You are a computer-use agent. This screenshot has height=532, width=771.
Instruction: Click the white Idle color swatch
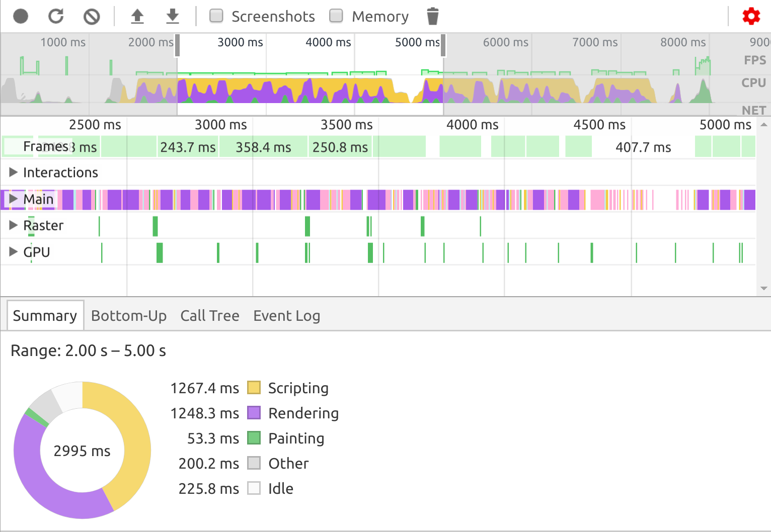tap(254, 488)
